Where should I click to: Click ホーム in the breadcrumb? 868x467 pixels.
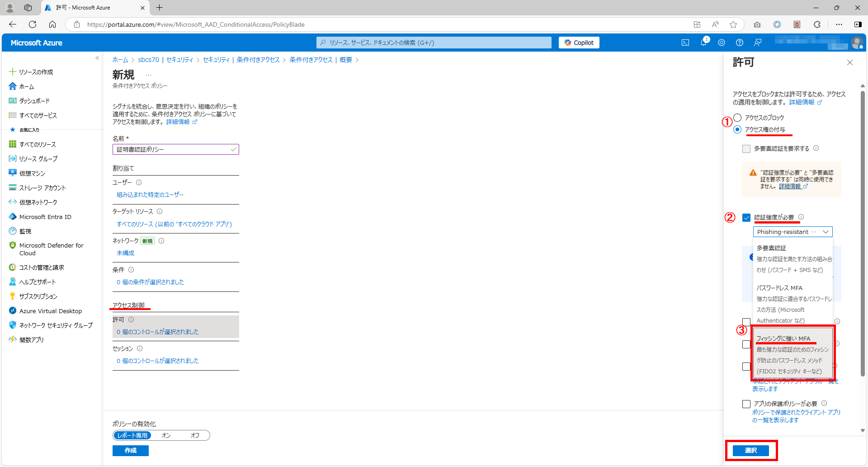click(x=120, y=60)
